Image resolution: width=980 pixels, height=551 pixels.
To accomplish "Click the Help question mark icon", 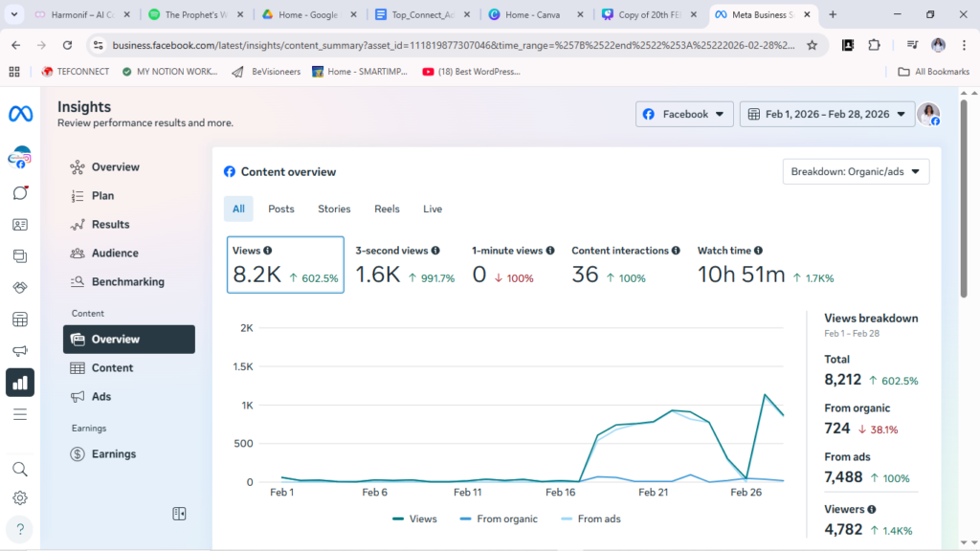I will click(20, 529).
